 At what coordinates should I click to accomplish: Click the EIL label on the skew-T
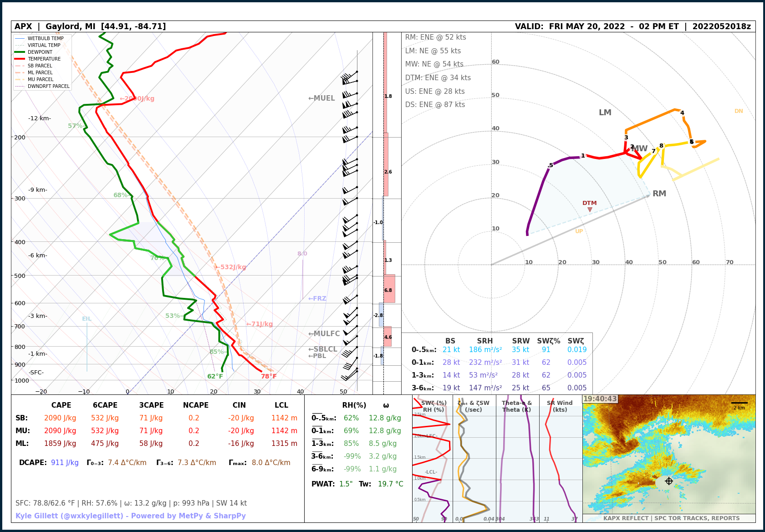pyautogui.click(x=87, y=319)
